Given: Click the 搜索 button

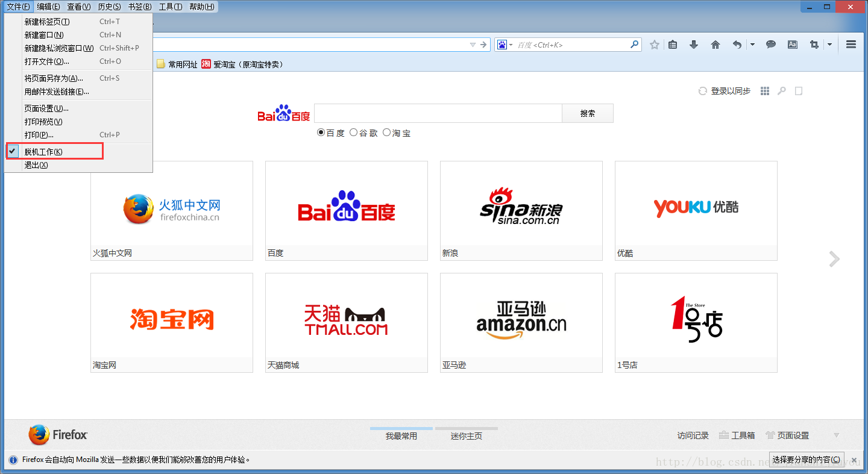Looking at the screenshot, I should coord(588,113).
